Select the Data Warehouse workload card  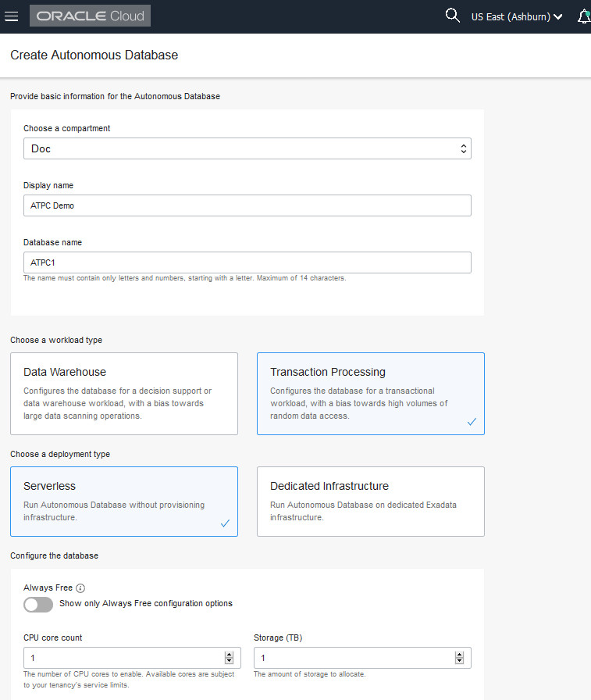124,394
